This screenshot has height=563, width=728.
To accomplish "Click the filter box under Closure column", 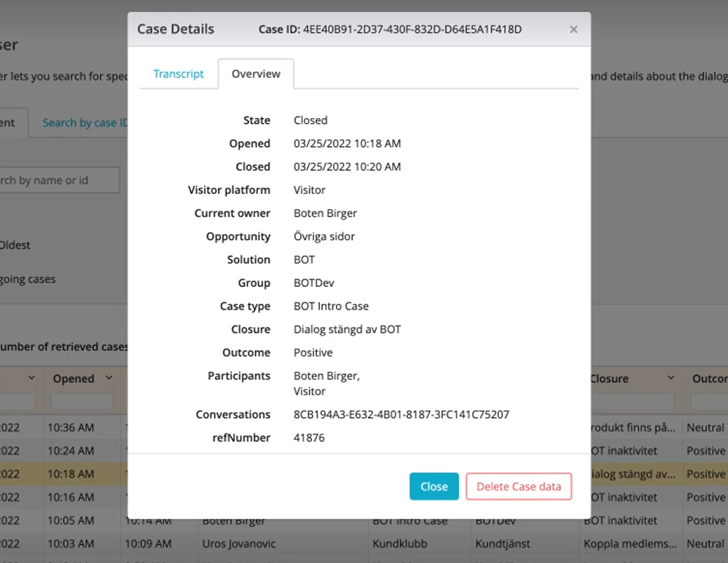I will (632, 401).
